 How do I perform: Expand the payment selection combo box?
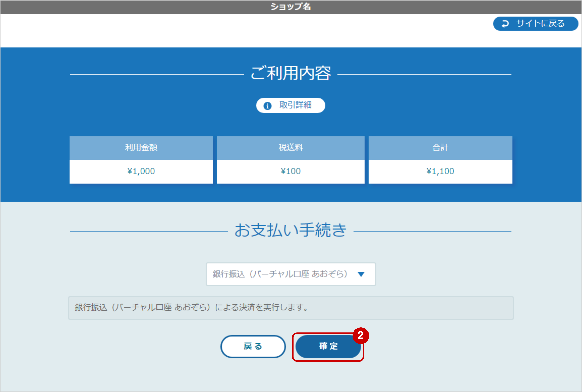click(291, 274)
